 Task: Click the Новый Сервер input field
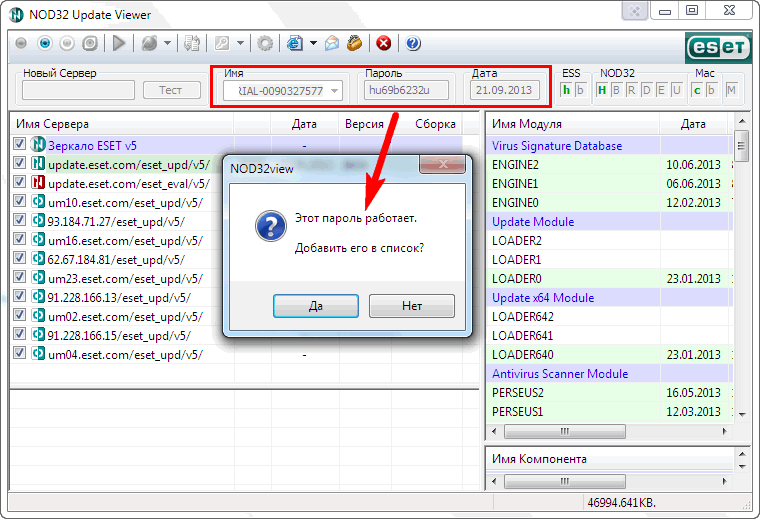pyautogui.click(x=79, y=90)
